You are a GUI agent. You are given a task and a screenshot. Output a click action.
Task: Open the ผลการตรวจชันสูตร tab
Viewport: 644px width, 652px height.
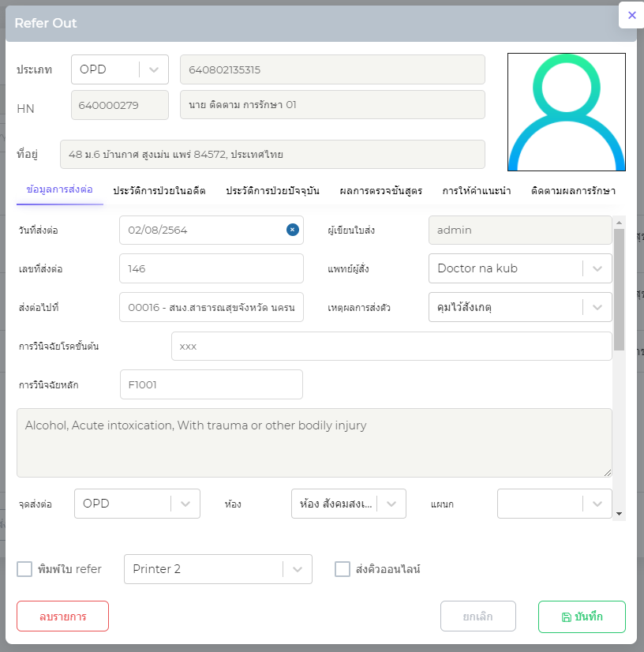(380, 191)
